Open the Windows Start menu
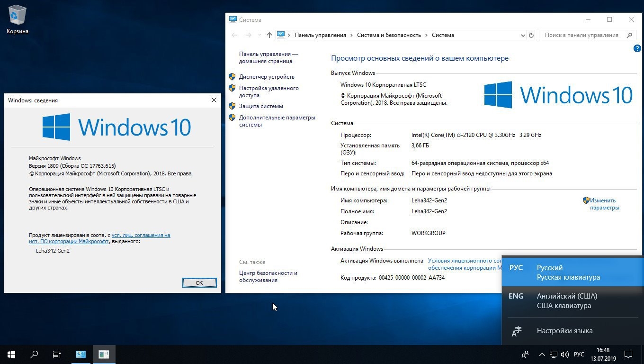 pyautogui.click(x=11, y=354)
